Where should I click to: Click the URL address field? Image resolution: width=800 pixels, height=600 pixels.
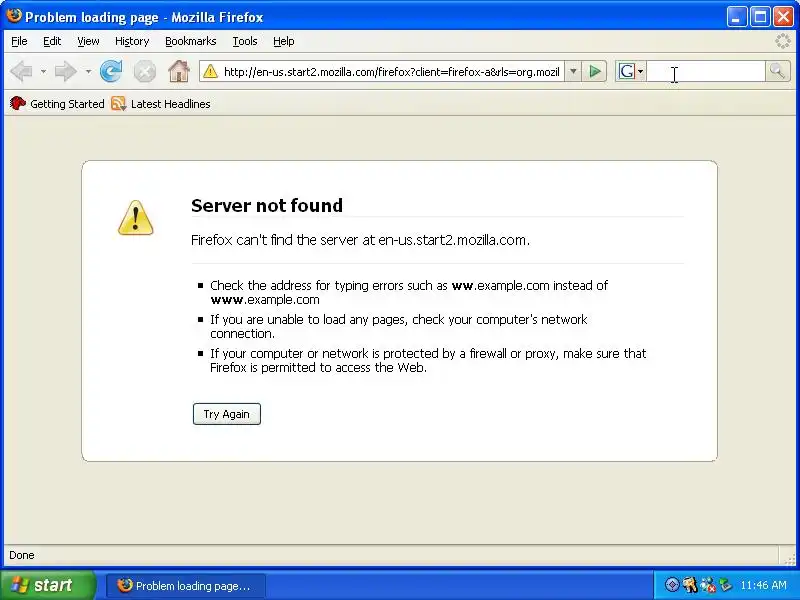click(392, 72)
